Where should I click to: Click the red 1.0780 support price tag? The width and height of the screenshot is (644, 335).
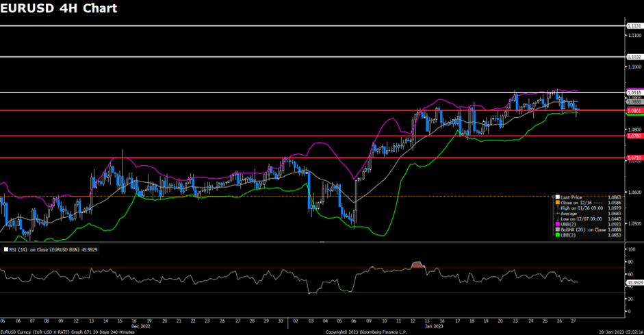tap(633, 136)
